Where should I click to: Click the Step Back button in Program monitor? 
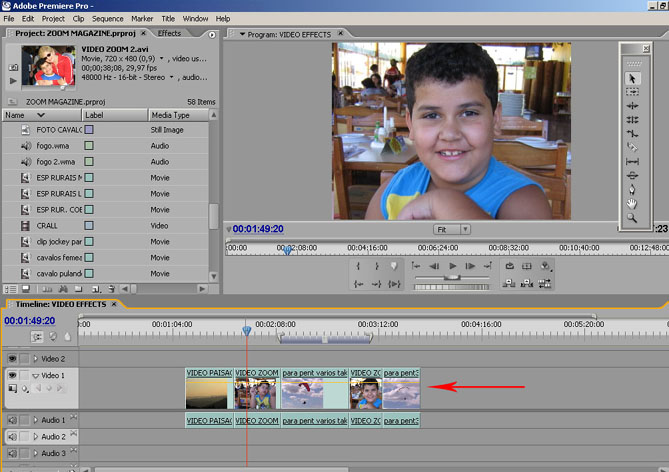point(434,266)
